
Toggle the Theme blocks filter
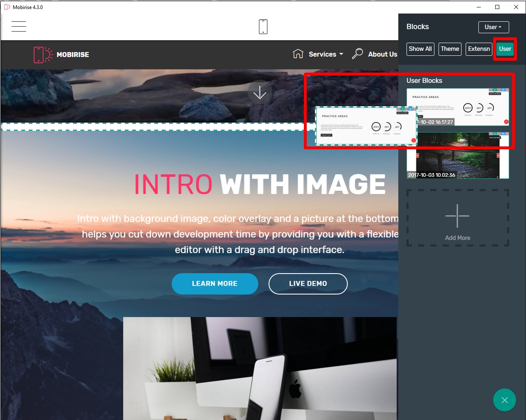(450, 49)
